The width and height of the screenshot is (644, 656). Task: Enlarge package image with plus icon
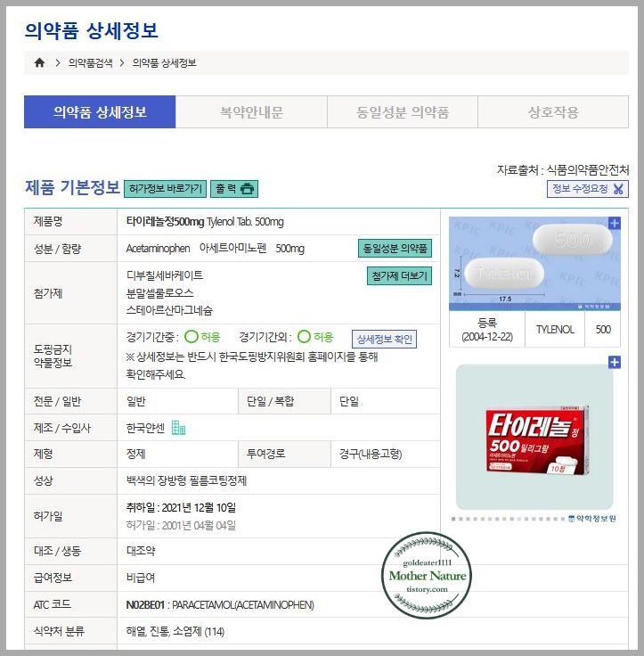615,362
